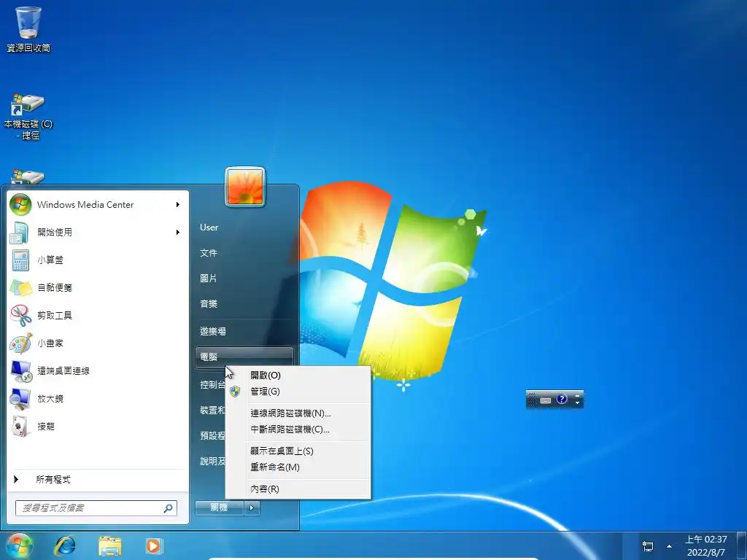747x560 pixels.
Task: Select the 本機磁碟 (C) shortcut icon
Action: pyautogui.click(x=28, y=116)
